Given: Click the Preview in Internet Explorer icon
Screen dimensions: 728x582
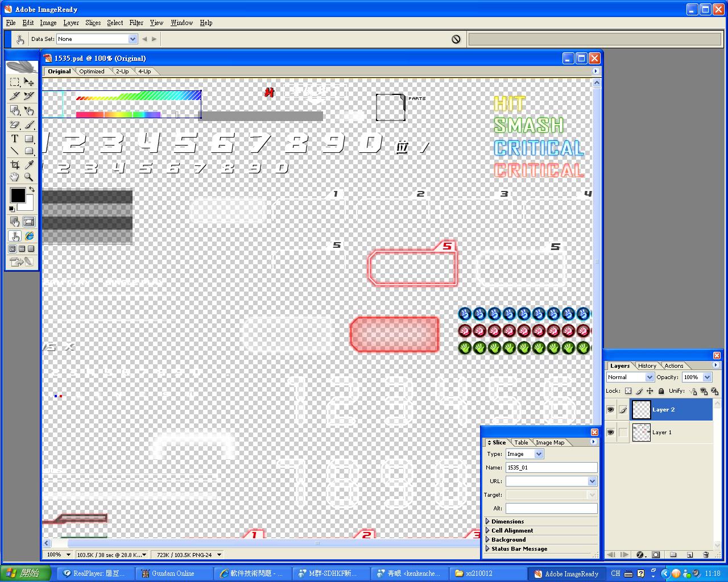Looking at the screenshot, I should coord(29,235).
